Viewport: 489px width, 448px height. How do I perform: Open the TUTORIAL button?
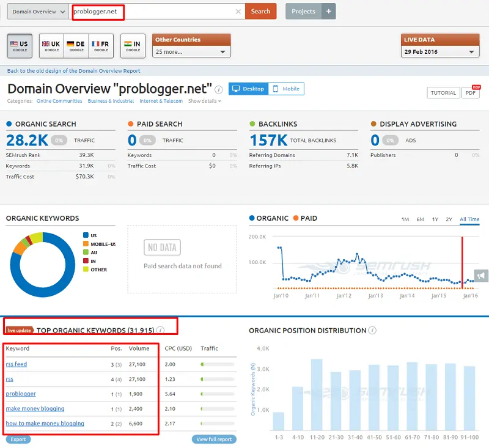tap(443, 92)
